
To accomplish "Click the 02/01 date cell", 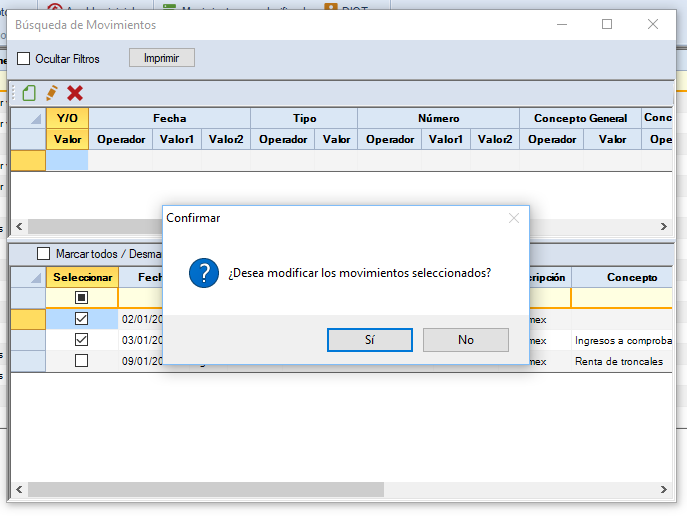I will (x=141, y=319).
